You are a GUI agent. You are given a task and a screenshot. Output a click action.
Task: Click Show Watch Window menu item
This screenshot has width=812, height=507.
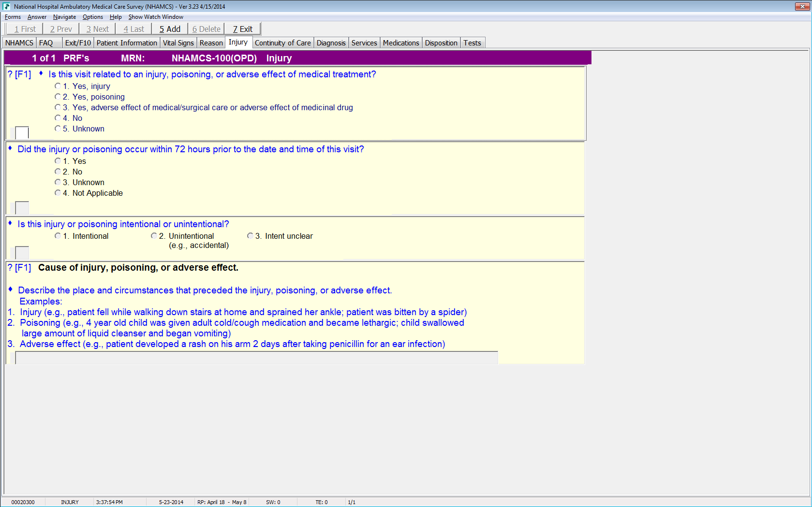click(156, 17)
